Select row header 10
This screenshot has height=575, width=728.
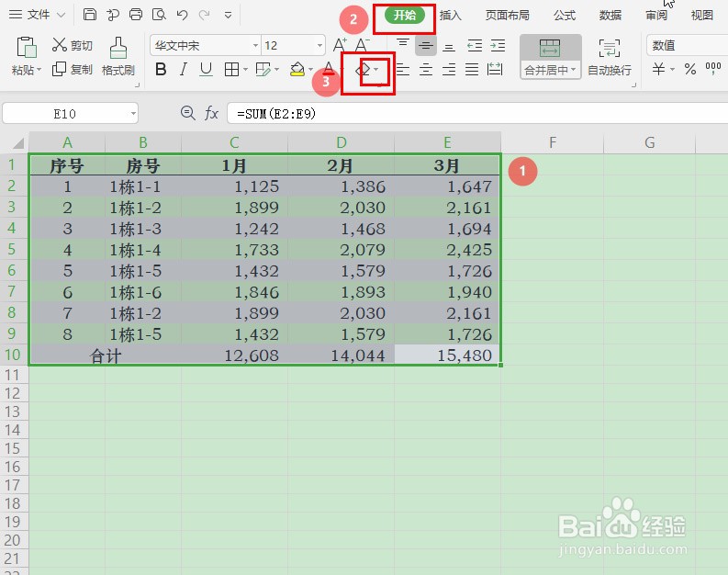pos(13,355)
